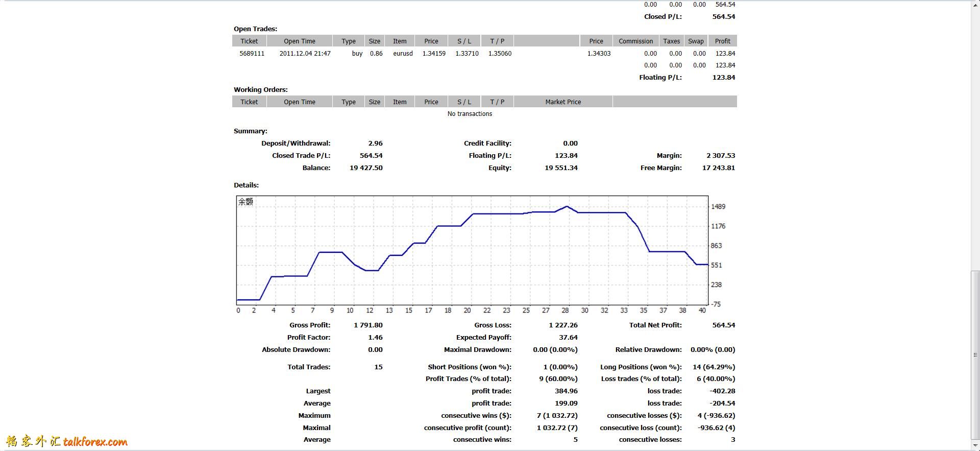The height and width of the screenshot is (451, 980).
Task: Select the current price 1.34303
Action: (599, 53)
